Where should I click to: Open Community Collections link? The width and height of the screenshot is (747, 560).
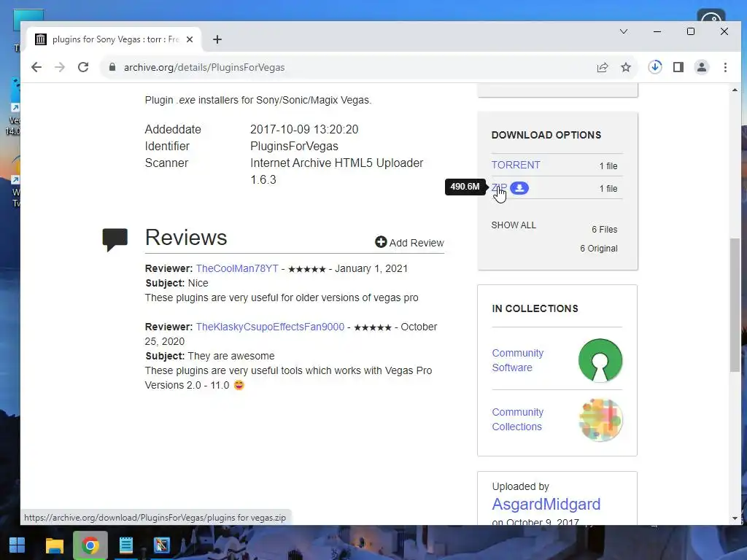click(518, 419)
